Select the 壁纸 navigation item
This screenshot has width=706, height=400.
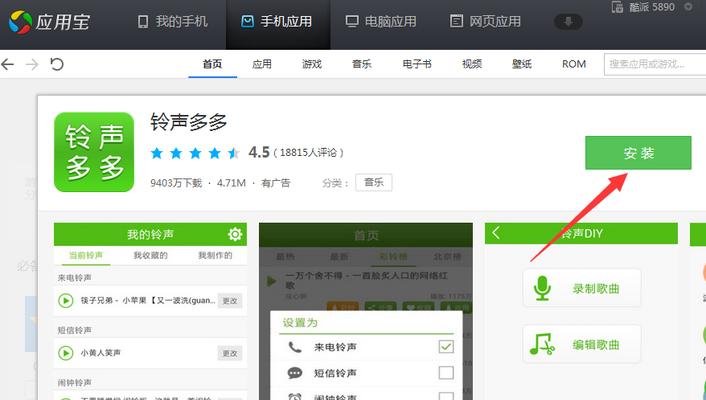click(522, 64)
